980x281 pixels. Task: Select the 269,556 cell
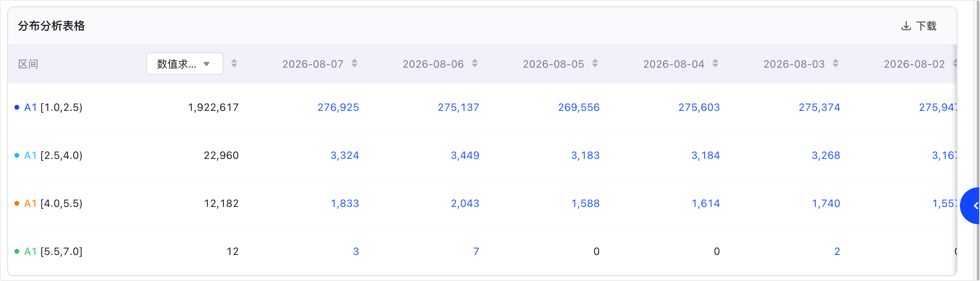(x=579, y=107)
